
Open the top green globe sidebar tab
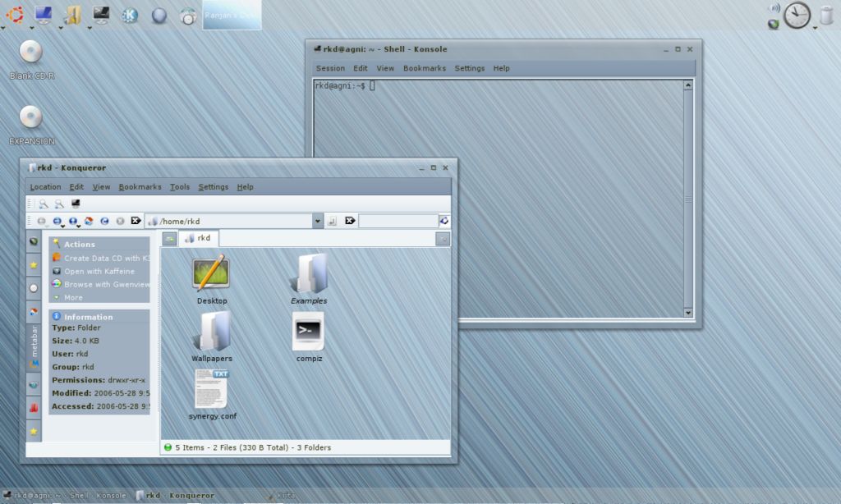(x=34, y=241)
